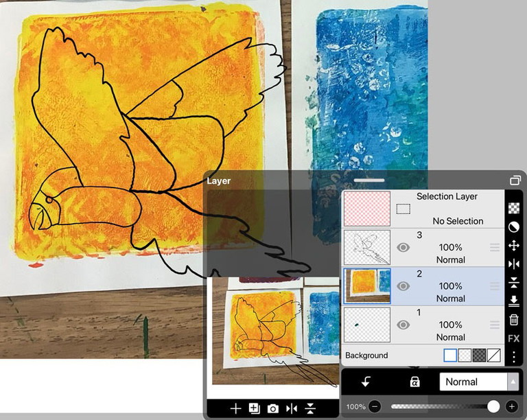Add a layer from camera photo
The width and height of the screenshot is (527, 420).
coord(272,408)
